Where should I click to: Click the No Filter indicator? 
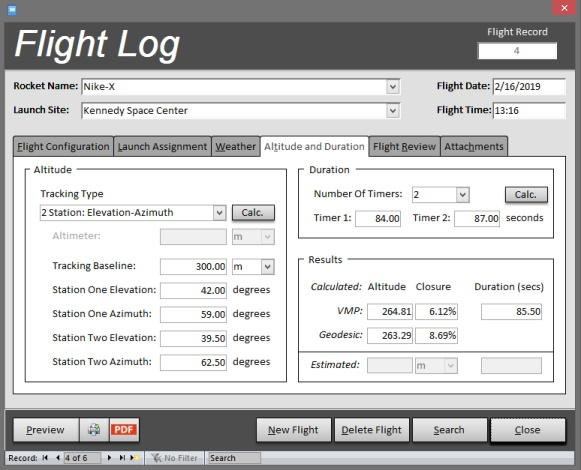[x=174, y=458]
